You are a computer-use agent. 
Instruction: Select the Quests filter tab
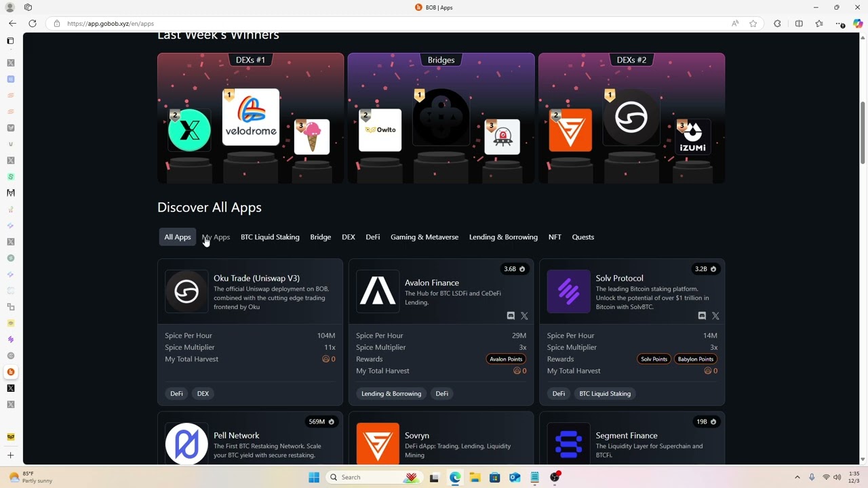click(583, 237)
